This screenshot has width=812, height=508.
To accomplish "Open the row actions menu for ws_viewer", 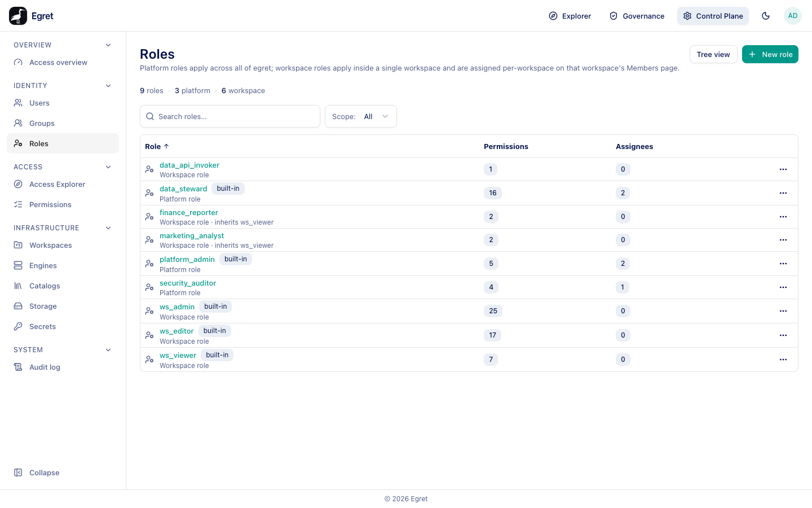I will [783, 360].
